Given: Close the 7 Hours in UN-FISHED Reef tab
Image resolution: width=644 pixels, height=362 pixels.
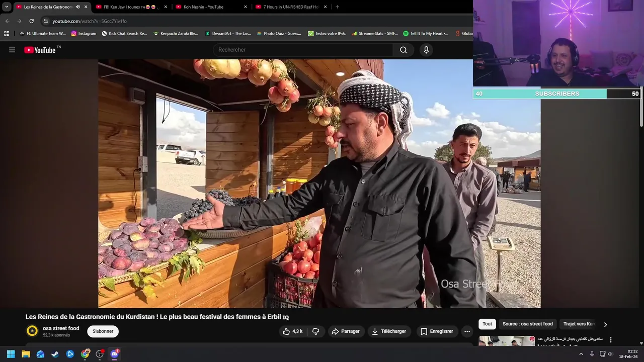Looking at the screenshot, I should click(x=325, y=7).
